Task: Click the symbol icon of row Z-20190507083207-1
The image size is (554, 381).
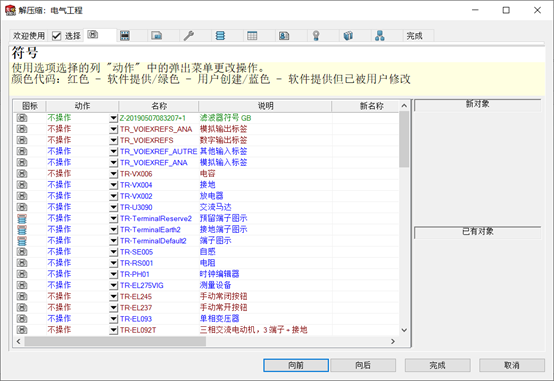Action: click(x=22, y=118)
